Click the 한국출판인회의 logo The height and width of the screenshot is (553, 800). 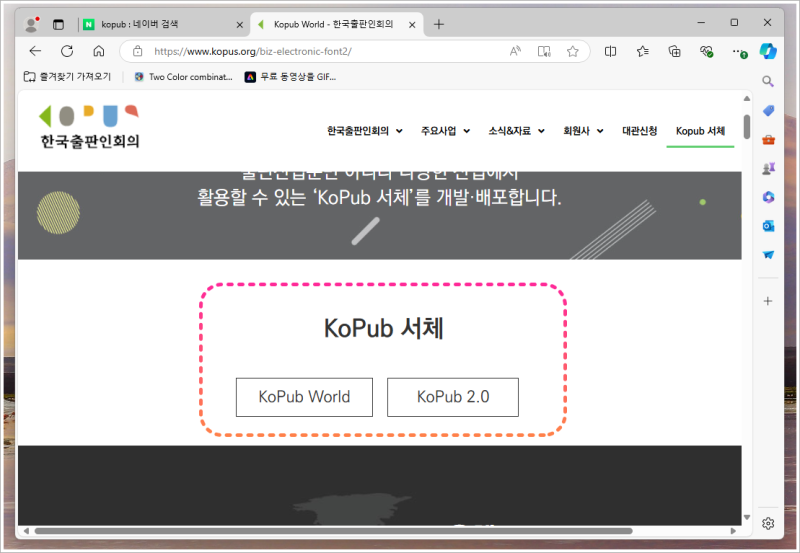90,127
